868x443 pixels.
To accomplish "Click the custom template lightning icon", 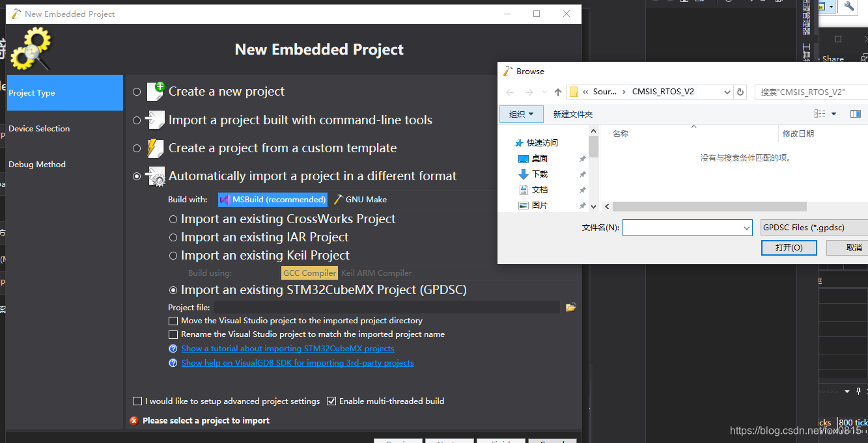I will click(x=156, y=148).
